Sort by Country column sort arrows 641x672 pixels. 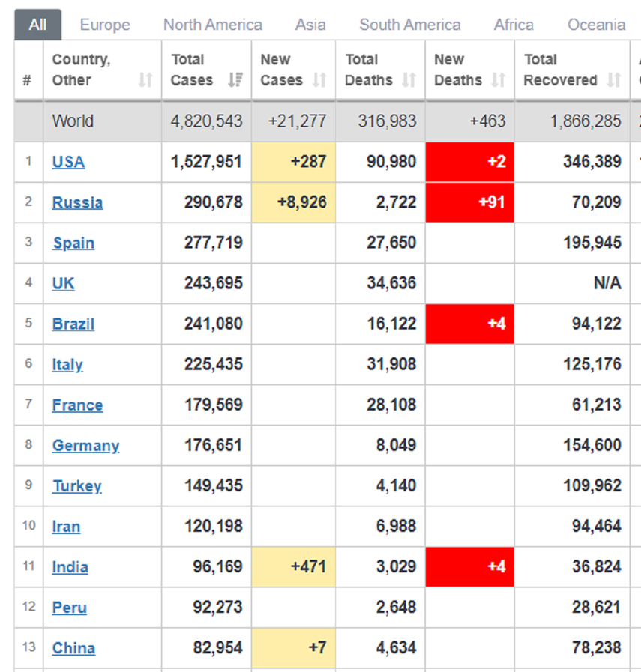coord(145,80)
